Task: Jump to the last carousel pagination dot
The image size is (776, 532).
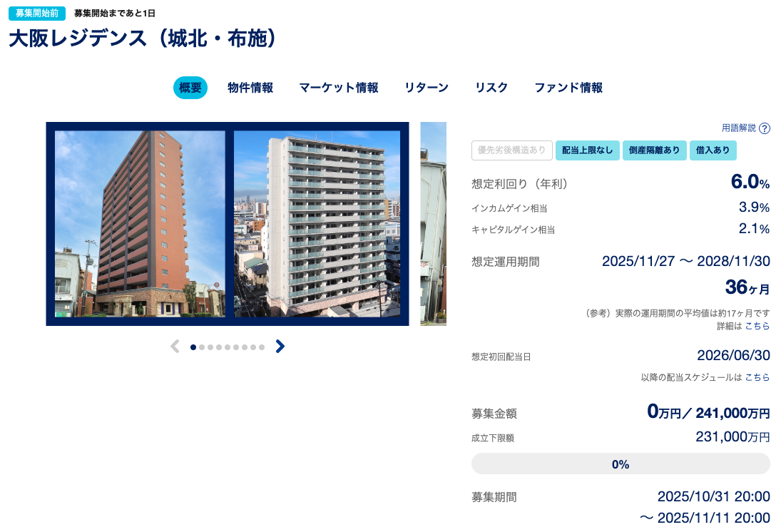Action: click(262, 347)
